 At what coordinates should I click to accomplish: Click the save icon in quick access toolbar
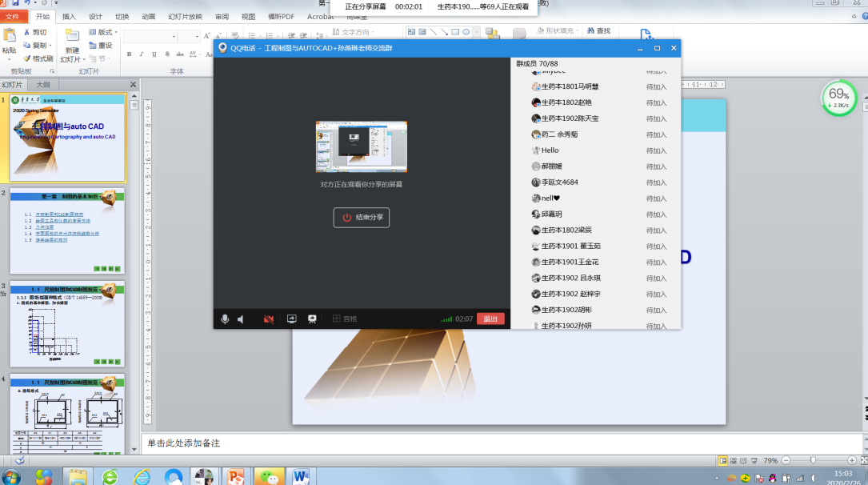pyautogui.click(x=15, y=2)
